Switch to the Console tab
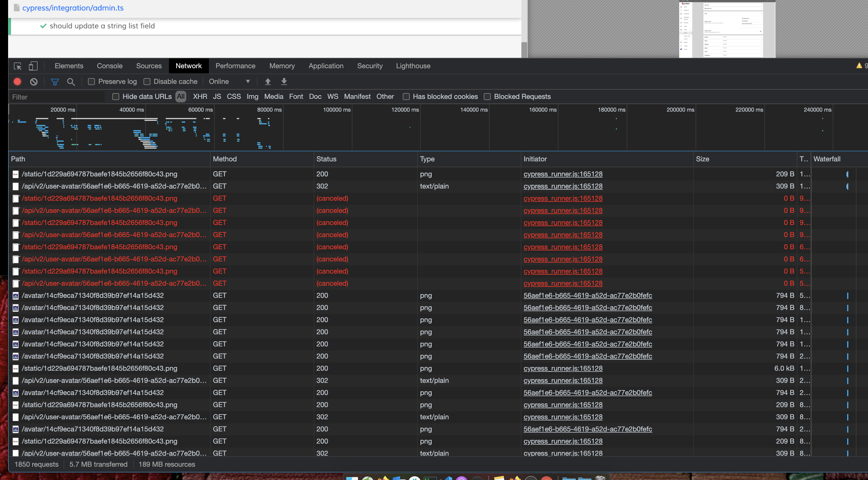Image resolution: width=868 pixels, height=480 pixels. coord(109,66)
